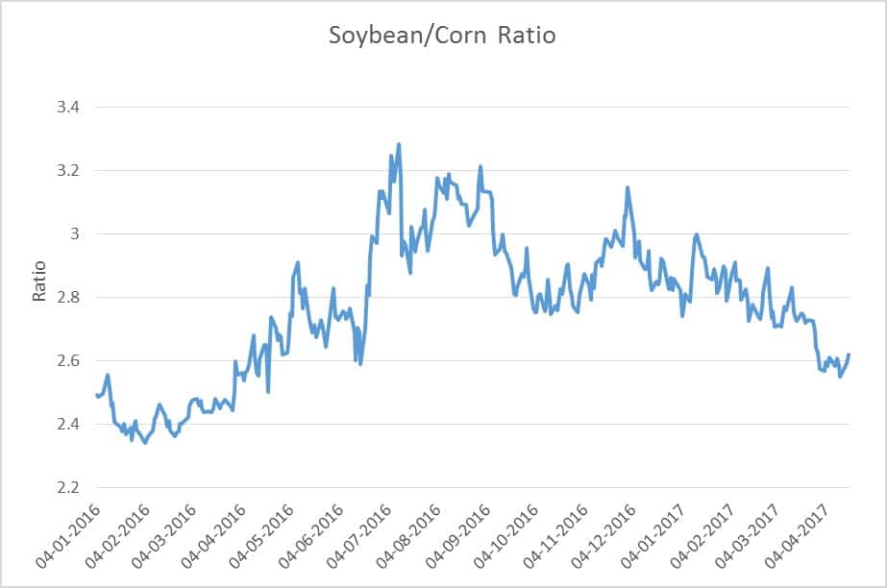This screenshot has width=887, height=588.
Task: Select the 2.4 y-axis label
Action: point(68,424)
